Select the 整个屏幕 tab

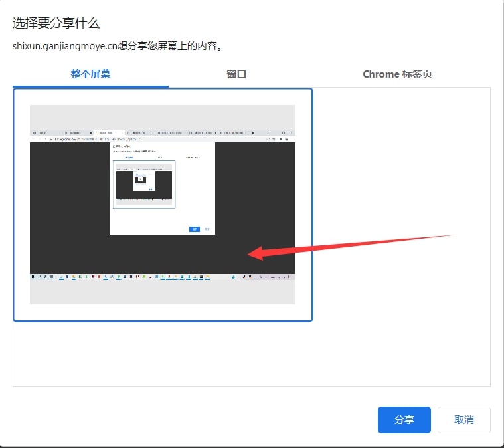point(90,74)
